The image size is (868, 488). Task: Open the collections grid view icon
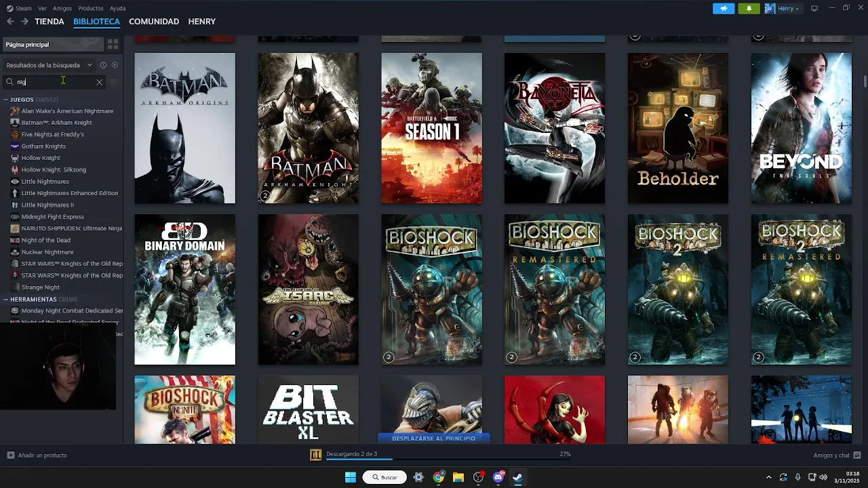tap(113, 44)
